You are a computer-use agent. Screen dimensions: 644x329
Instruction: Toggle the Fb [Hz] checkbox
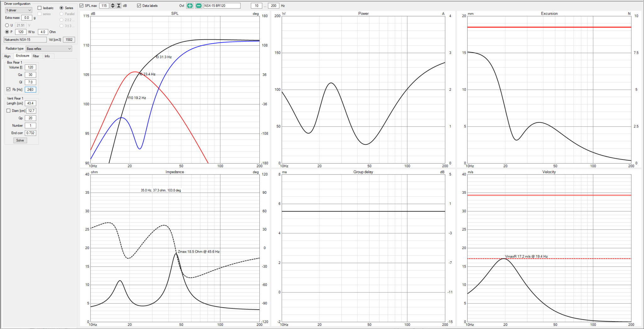8,89
